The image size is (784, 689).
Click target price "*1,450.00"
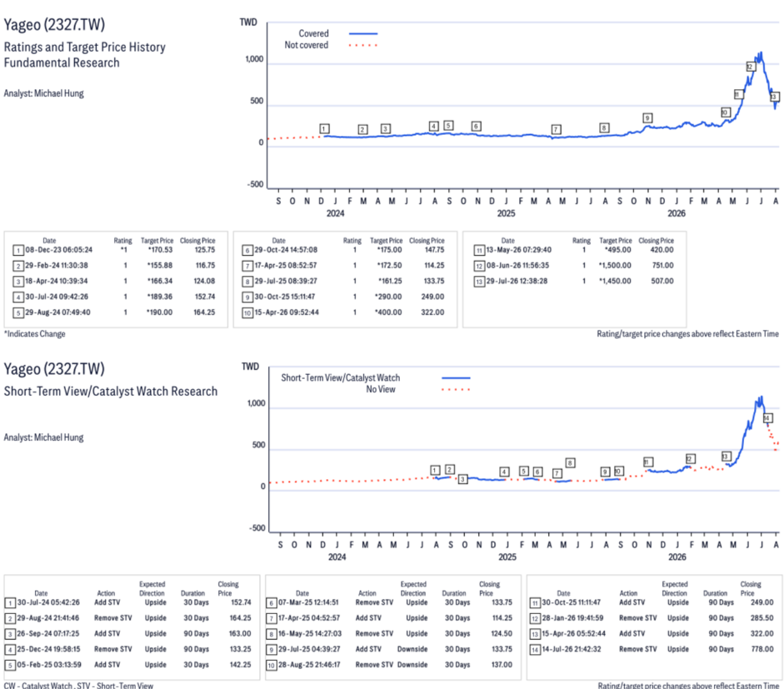tap(615, 281)
